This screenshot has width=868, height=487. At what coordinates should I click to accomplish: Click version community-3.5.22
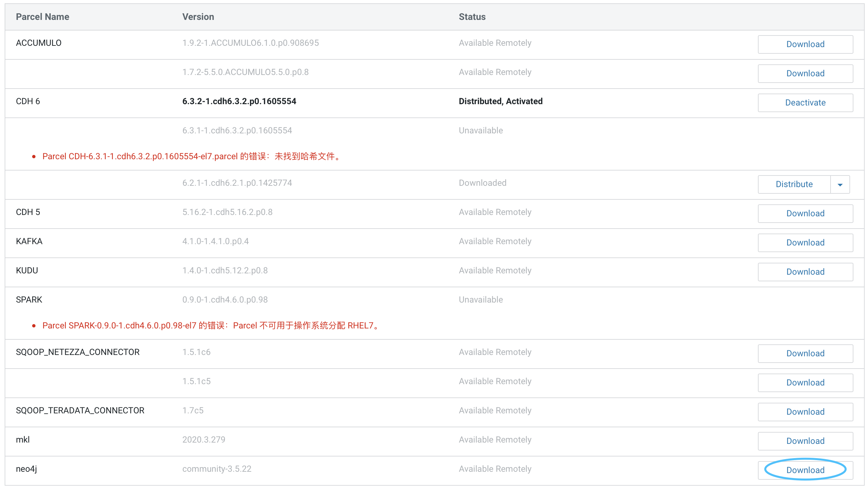point(217,469)
